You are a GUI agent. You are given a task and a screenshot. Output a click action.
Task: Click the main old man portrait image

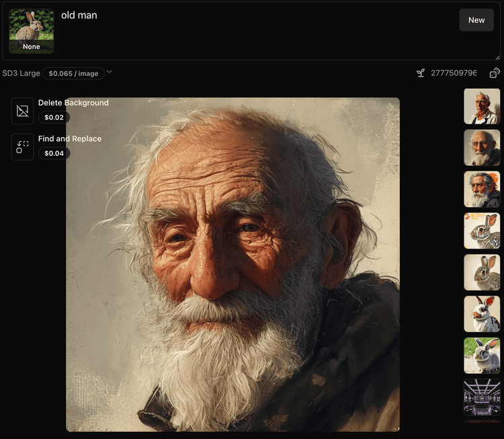click(233, 264)
